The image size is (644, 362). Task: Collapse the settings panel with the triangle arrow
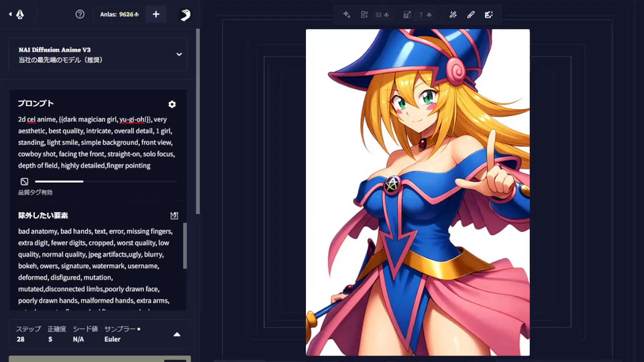coord(177,335)
